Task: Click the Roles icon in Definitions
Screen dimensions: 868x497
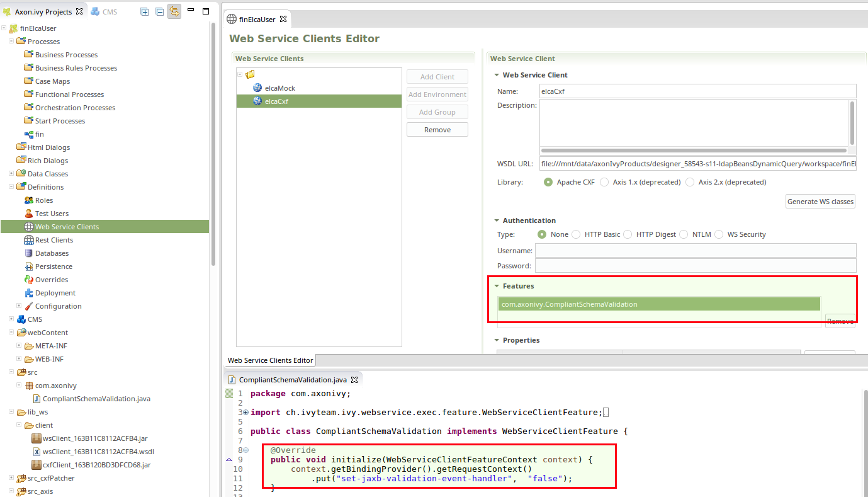Action: pyautogui.click(x=29, y=200)
